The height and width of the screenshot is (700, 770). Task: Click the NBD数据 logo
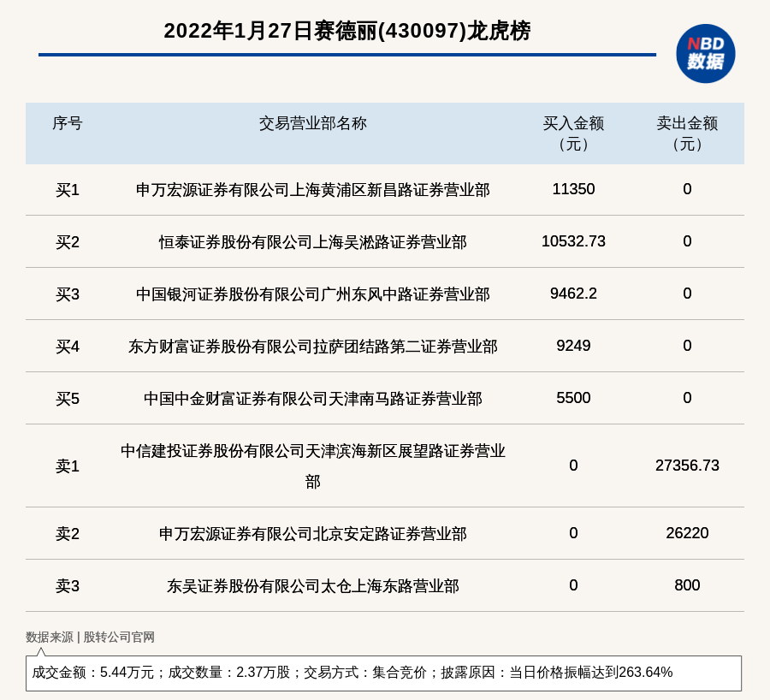click(705, 53)
